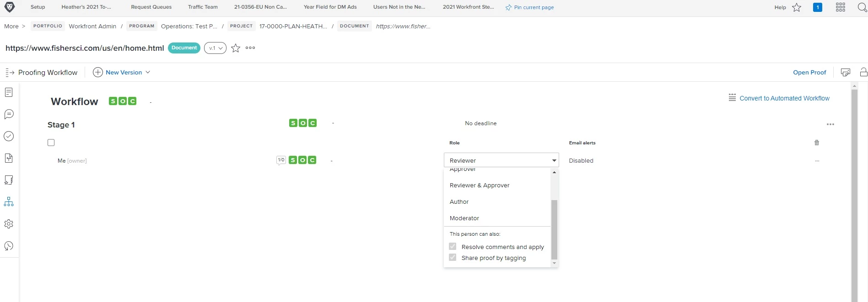
Task: Click the Me row SOC status badges
Action: (x=302, y=160)
